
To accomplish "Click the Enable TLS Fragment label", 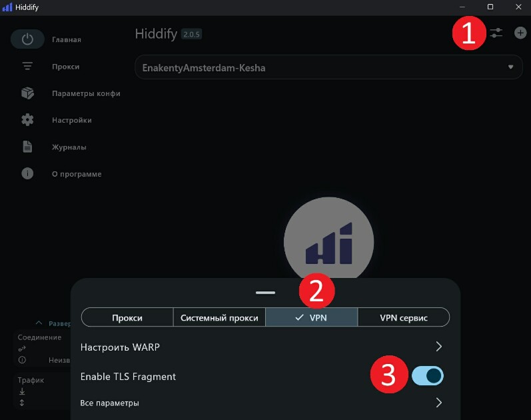I will (x=128, y=376).
